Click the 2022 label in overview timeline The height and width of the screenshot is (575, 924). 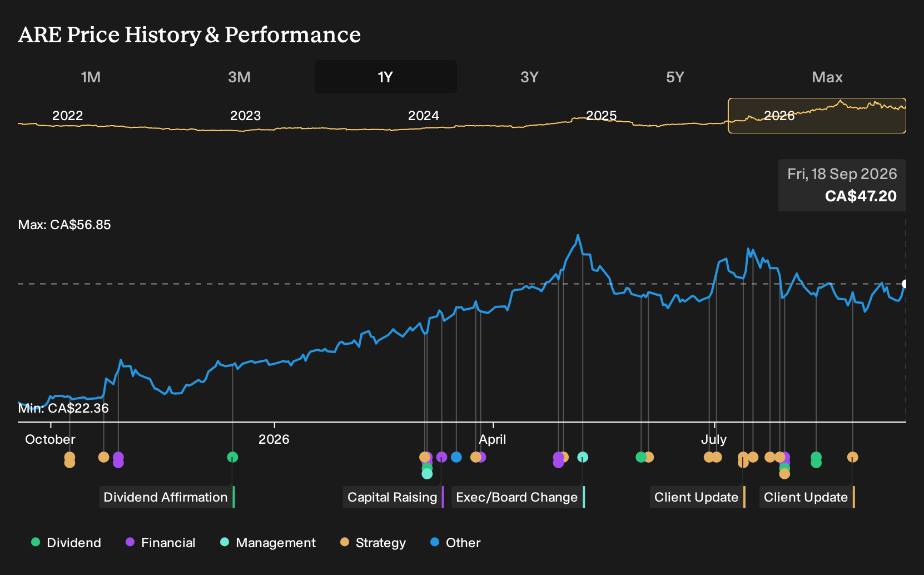pos(67,116)
